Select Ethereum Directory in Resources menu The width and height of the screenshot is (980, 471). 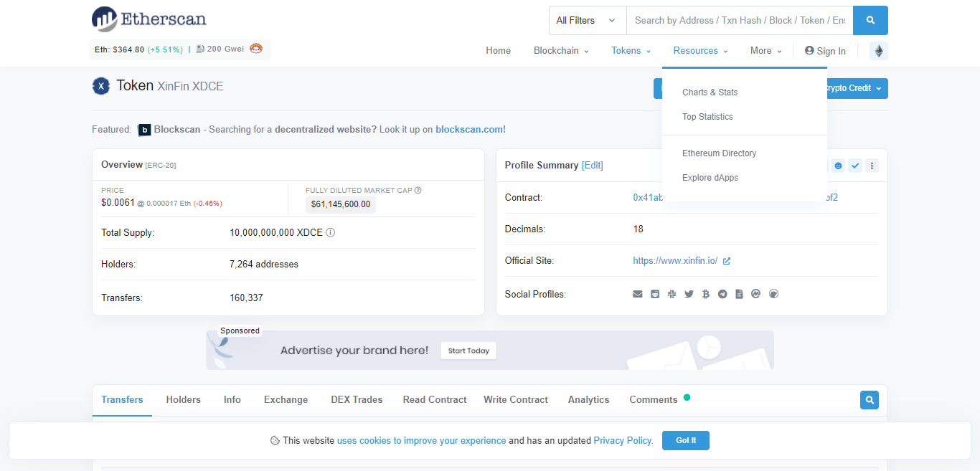click(x=720, y=153)
